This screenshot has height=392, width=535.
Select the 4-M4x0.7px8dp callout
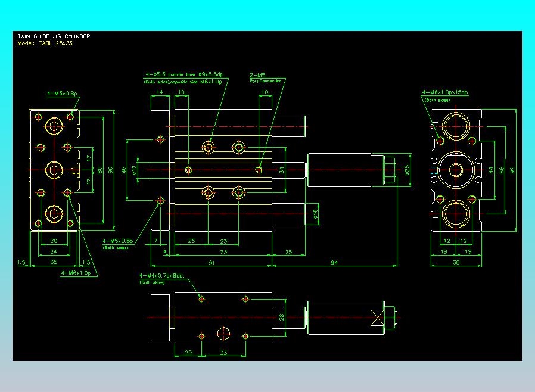(161, 276)
